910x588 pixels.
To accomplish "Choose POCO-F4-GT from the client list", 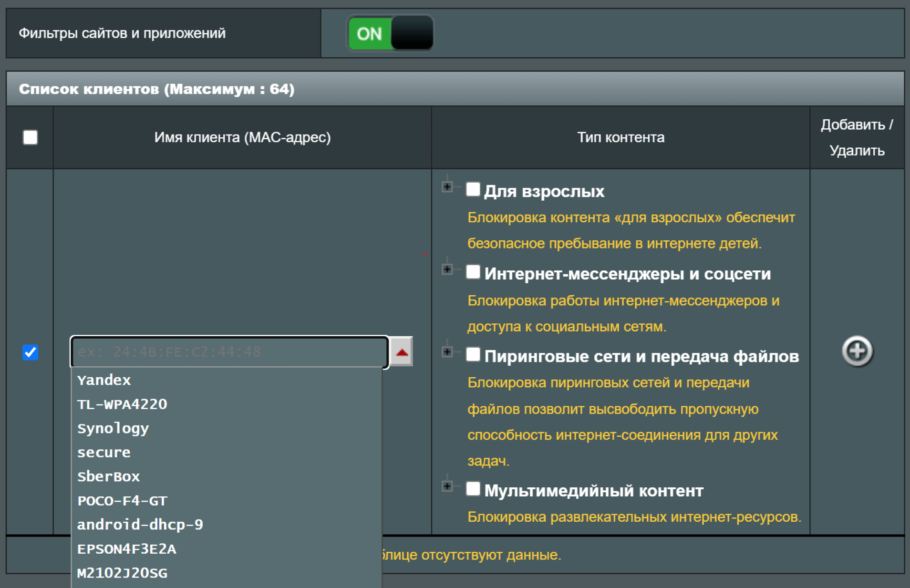I will [122, 501].
